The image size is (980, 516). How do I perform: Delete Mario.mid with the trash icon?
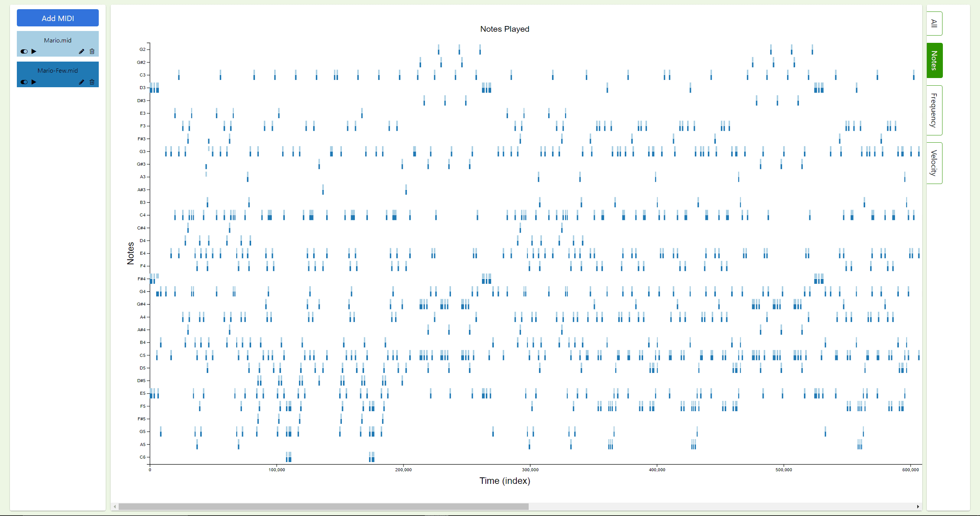coord(92,51)
